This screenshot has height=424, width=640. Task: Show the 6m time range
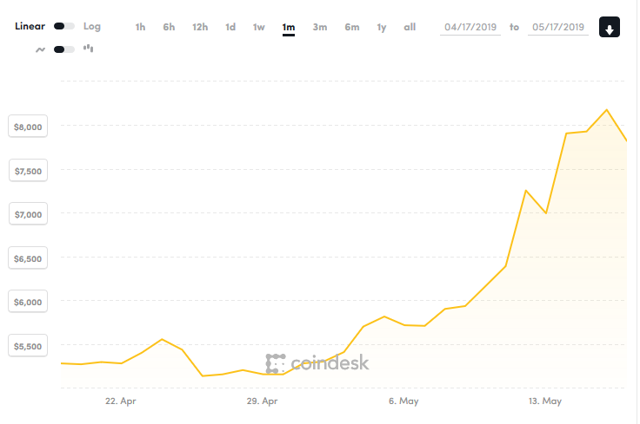(x=352, y=27)
